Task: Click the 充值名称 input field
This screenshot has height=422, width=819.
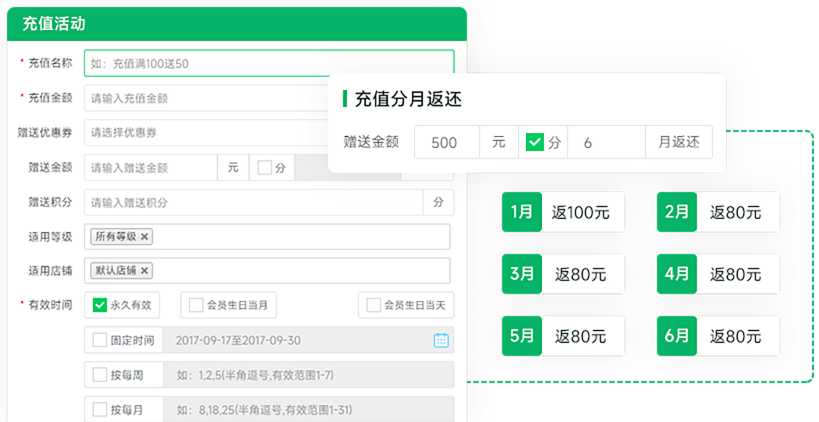Action: click(268, 63)
